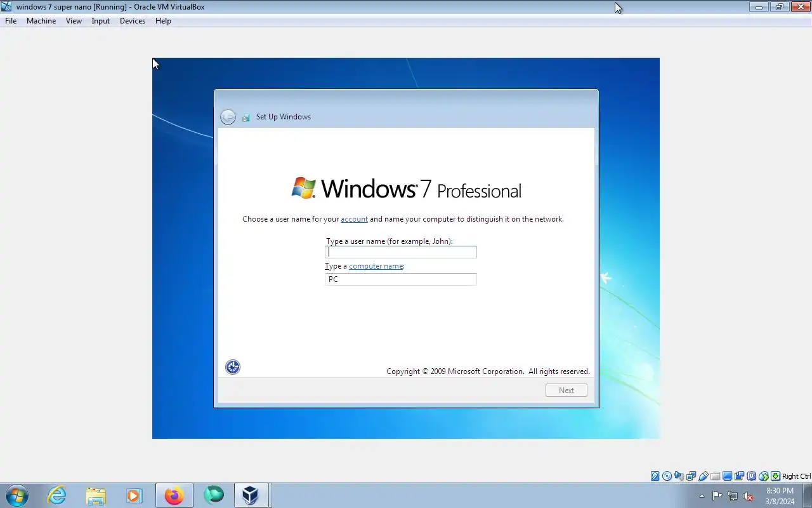Open the Devices menu

point(133,21)
